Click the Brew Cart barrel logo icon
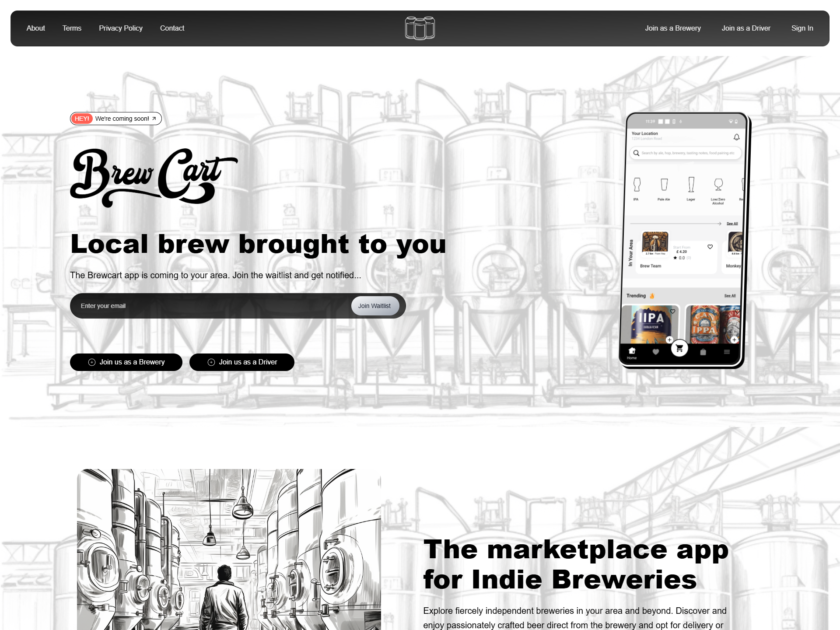 click(419, 28)
